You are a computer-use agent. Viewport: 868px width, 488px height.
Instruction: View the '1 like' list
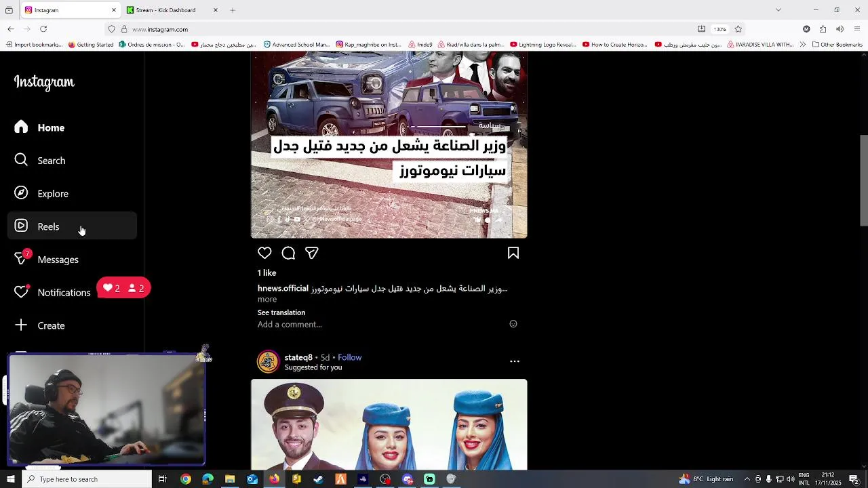[267, 272]
